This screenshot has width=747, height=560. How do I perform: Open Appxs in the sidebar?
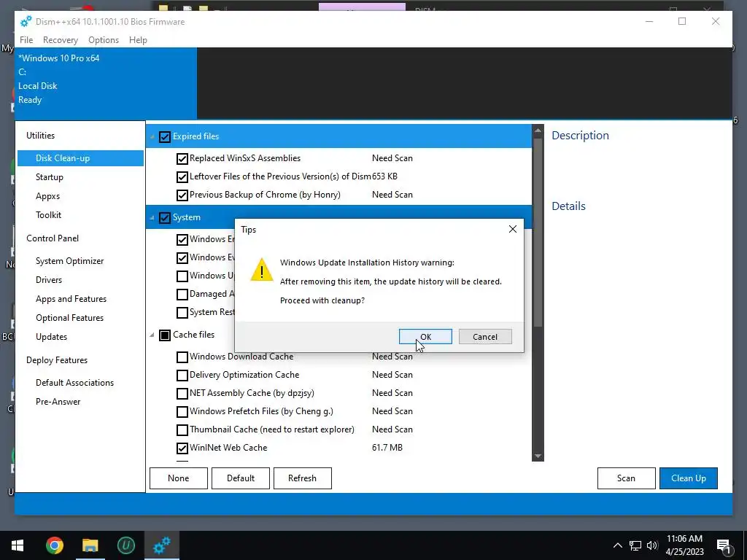pyautogui.click(x=47, y=196)
